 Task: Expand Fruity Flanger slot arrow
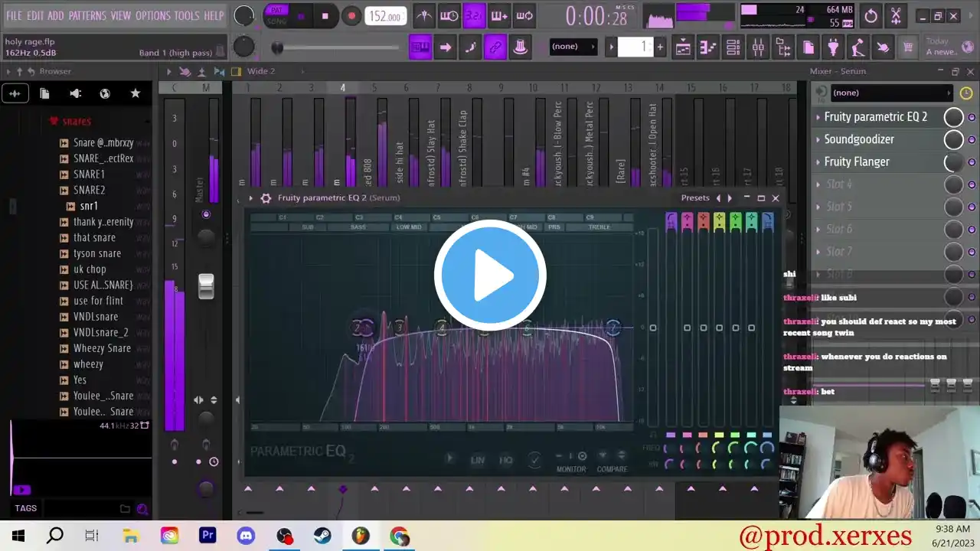click(x=818, y=162)
